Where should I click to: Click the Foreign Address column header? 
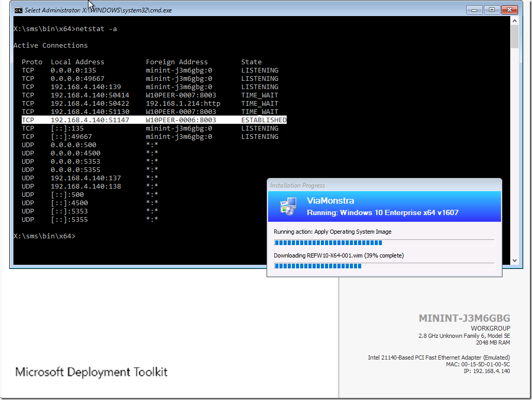pos(177,62)
